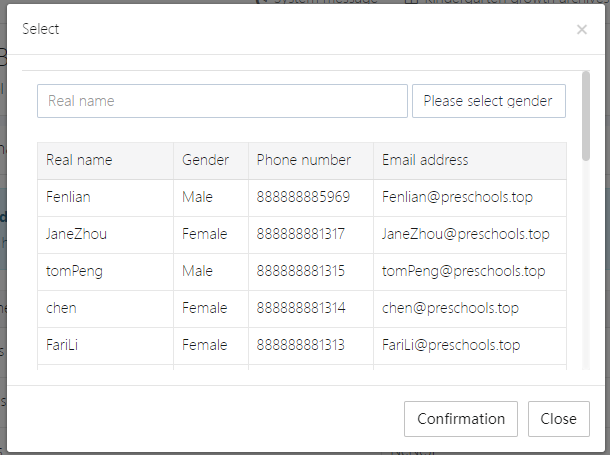The width and height of the screenshot is (610, 455).
Task: Click the dialog's vertical scrollbar thumb
Action: [x=585, y=115]
